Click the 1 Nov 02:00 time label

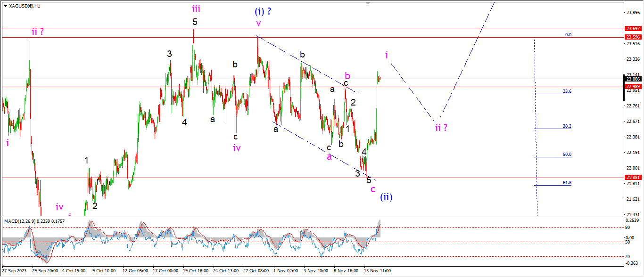point(286,271)
